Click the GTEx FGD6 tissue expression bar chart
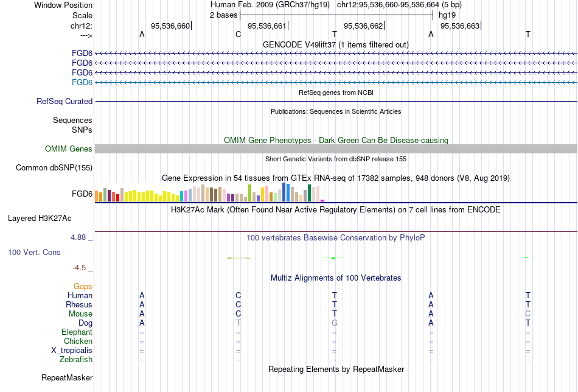This screenshot has width=578, height=392. click(x=209, y=192)
